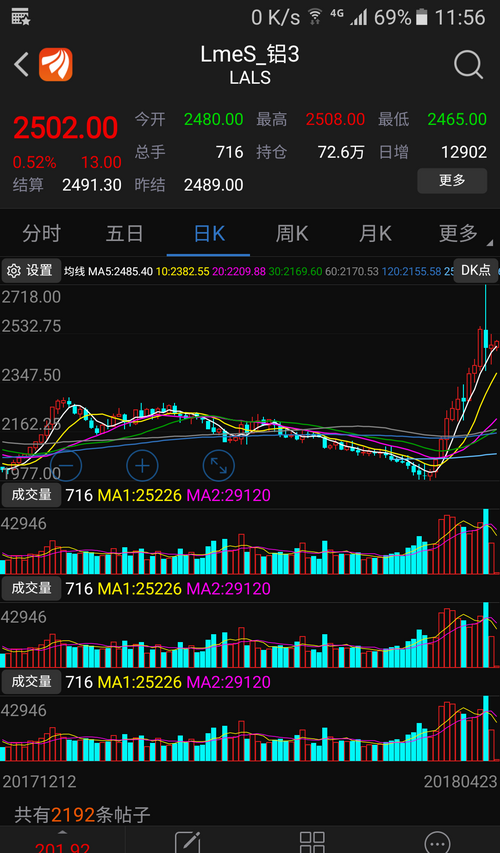Open the 设置 gear settings button
This screenshot has width=500, height=853.
click(x=31, y=270)
